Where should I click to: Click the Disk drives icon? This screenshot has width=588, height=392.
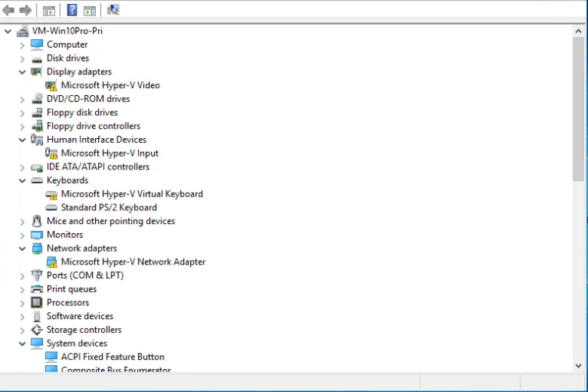coord(37,59)
